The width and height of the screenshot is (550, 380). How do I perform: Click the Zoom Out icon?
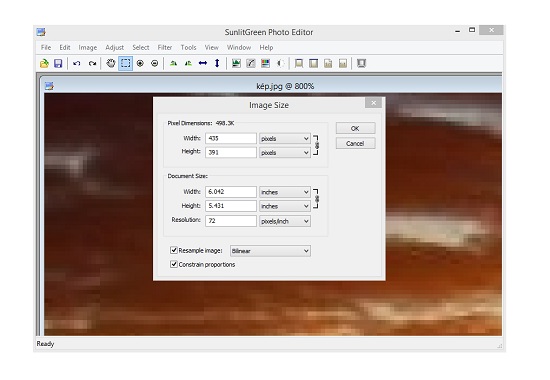coord(155,64)
